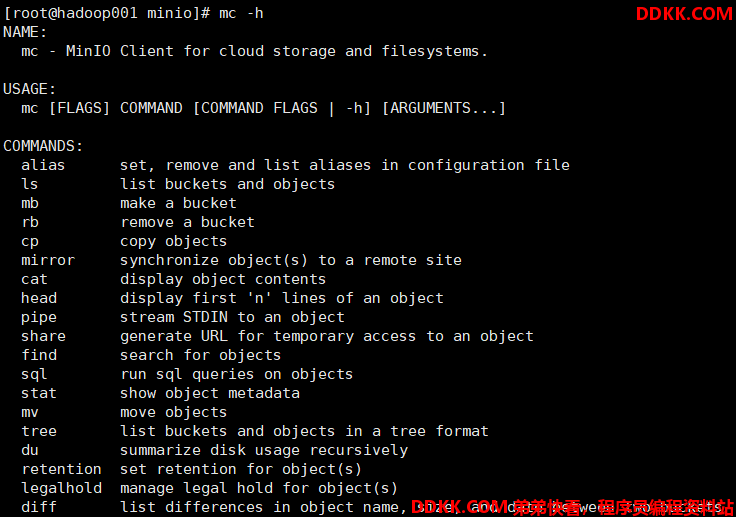The height and width of the screenshot is (517, 736).
Task: Select the 'find' search command
Action: pos(39,355)
